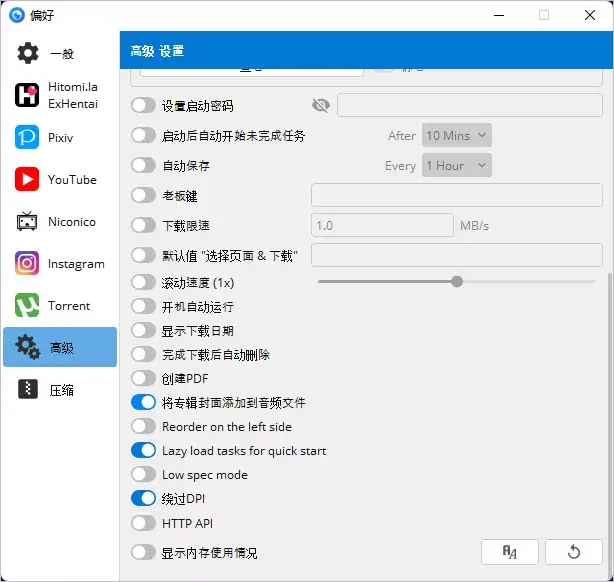Screen dimensions: 614x582
Task: Toggle password visibility eye icon
Action: (321, 105)
